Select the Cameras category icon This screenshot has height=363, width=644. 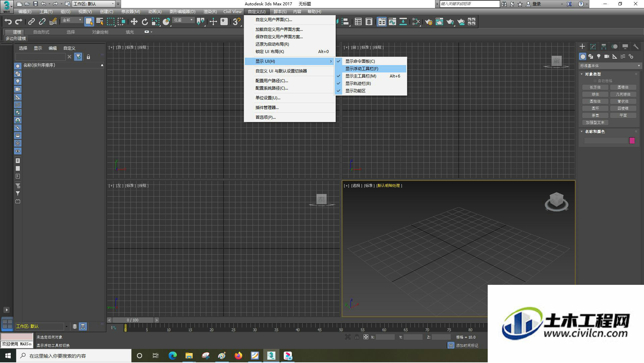click(x=607, y=56)
